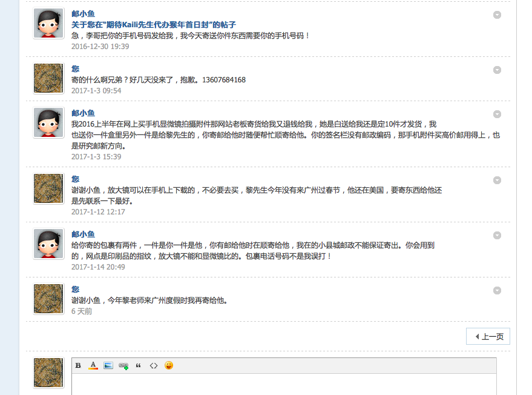
Task: Open 邮小鱼 profile from first message
Action: (x=83, y=13)
